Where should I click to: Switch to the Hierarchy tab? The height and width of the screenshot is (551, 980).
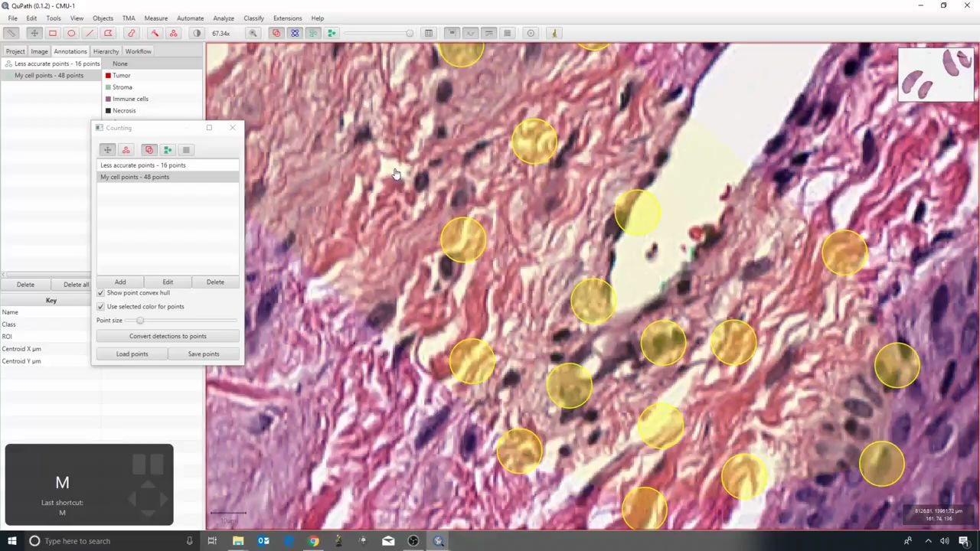click(x=106, y=51)
